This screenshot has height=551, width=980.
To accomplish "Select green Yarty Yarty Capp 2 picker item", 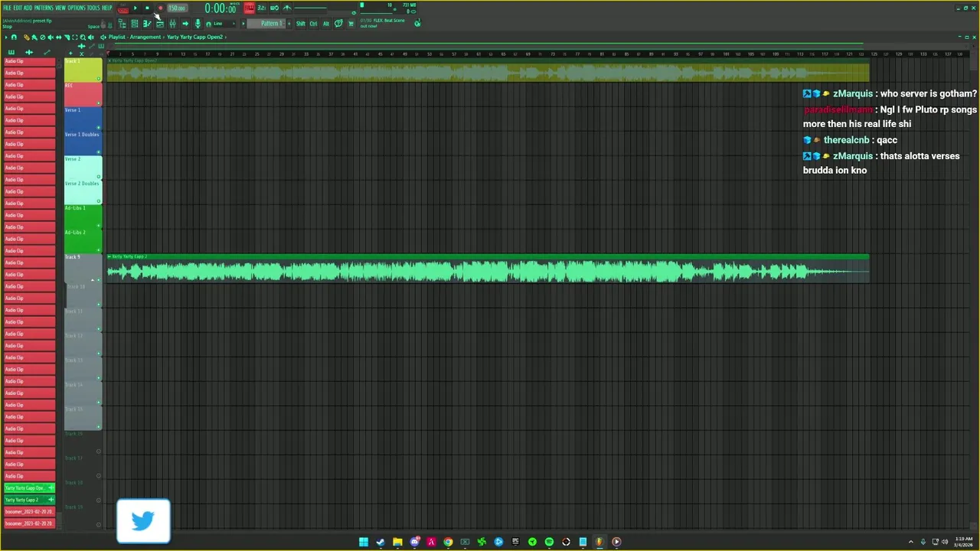I will [29, 500].
